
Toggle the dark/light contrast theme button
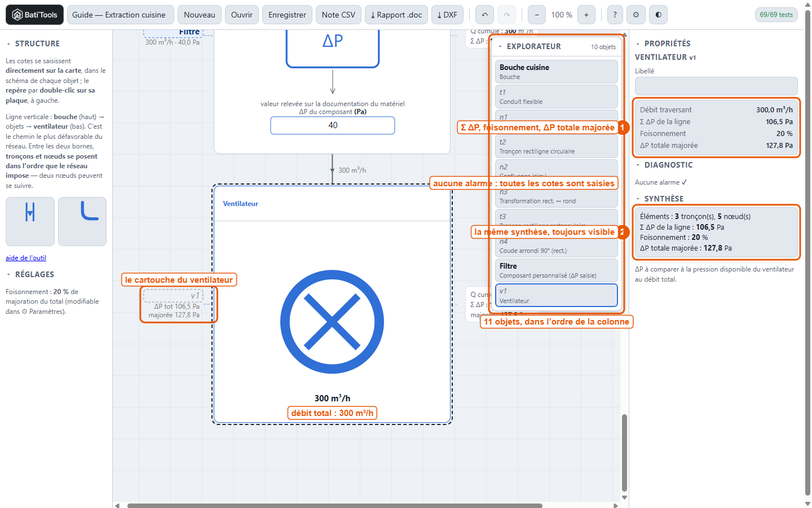coord(659,15)
